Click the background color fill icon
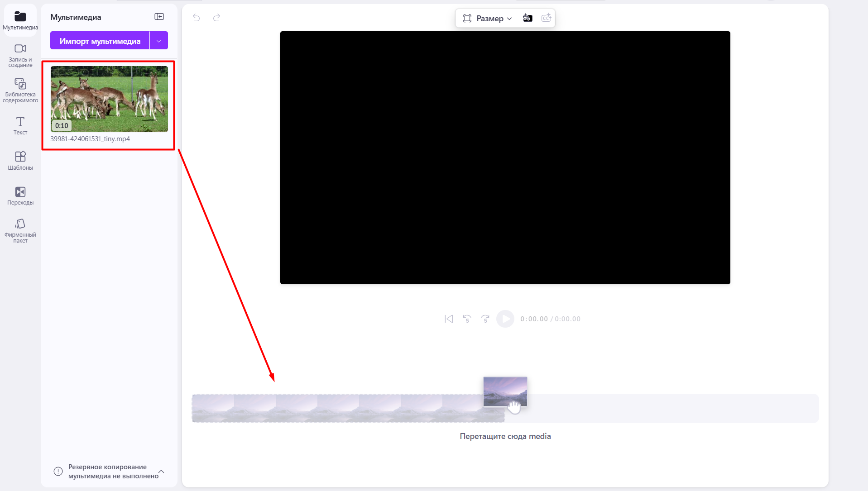Viewport: 868px width, 491px height. tap(527, 18)
